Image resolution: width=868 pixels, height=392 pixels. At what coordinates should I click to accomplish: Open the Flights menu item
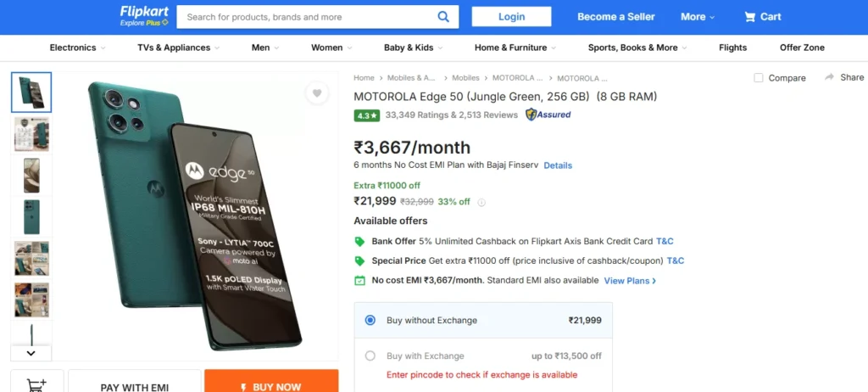point(733,48)
